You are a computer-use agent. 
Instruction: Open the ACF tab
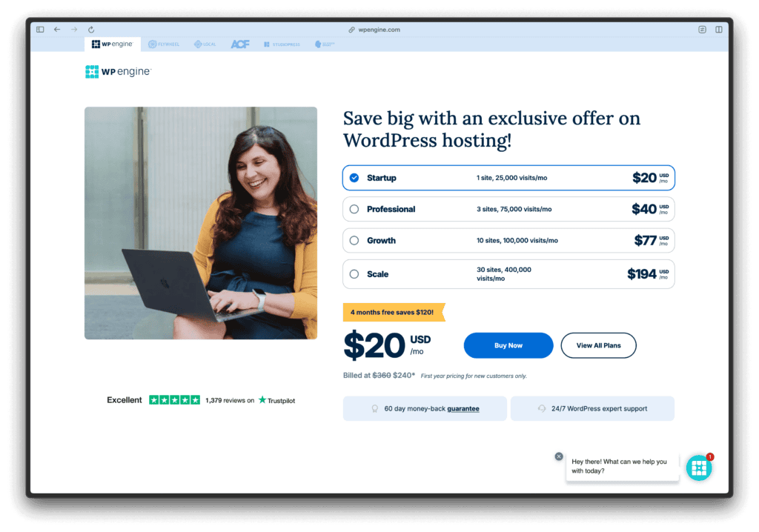tap(240, 44)
